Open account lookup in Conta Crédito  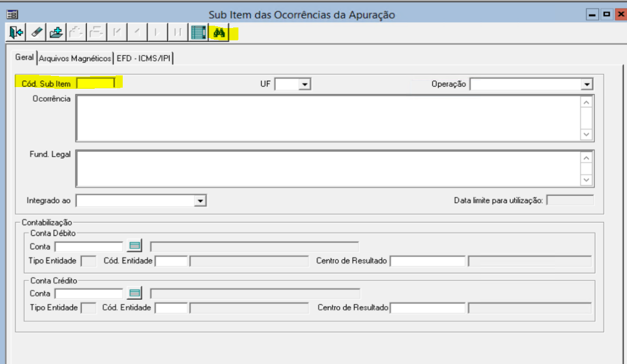[x=135, y=293]
